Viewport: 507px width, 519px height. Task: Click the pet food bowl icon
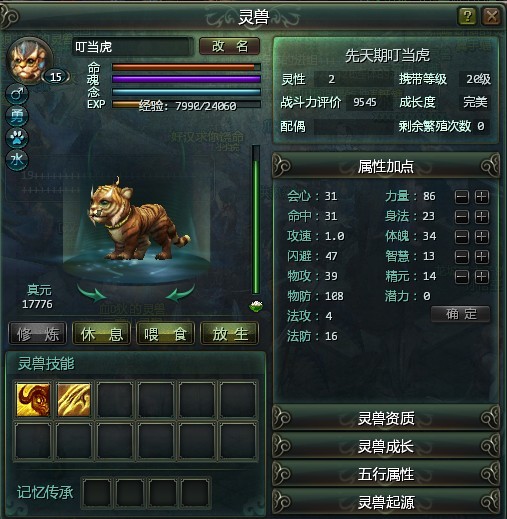tap(256, 306)
